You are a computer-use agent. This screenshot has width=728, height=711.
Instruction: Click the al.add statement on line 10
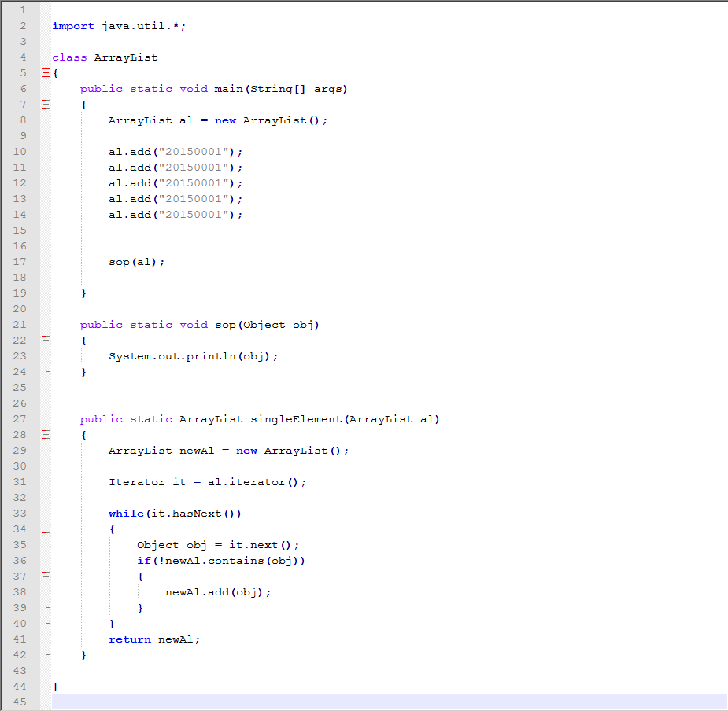pyautogui.click(x=176, y=152)
